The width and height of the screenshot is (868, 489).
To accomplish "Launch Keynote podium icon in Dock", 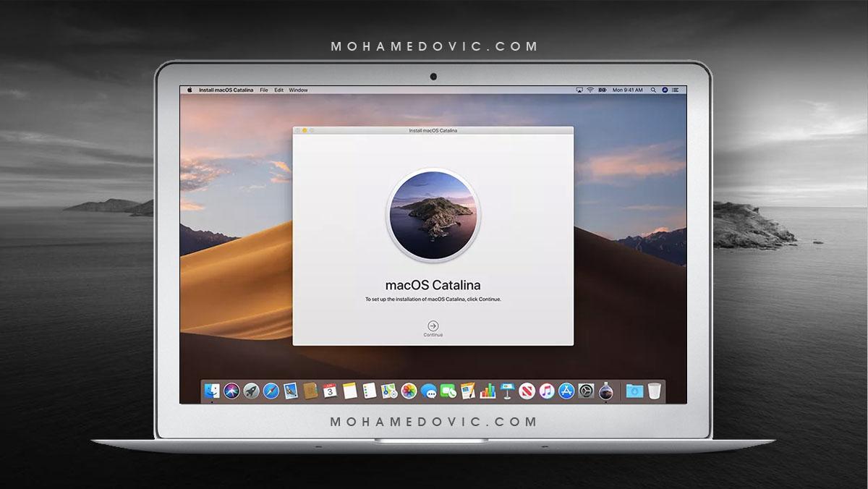I will [507, 391].
